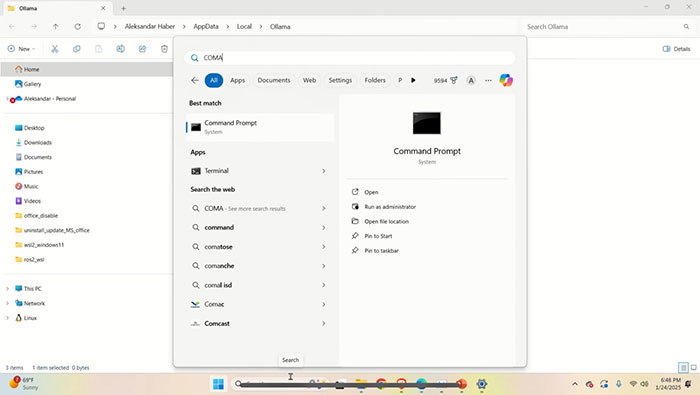The image size is (700, 395).
Task: Open the Settings gear on the taskbar
Action: [x=481, y=384]
